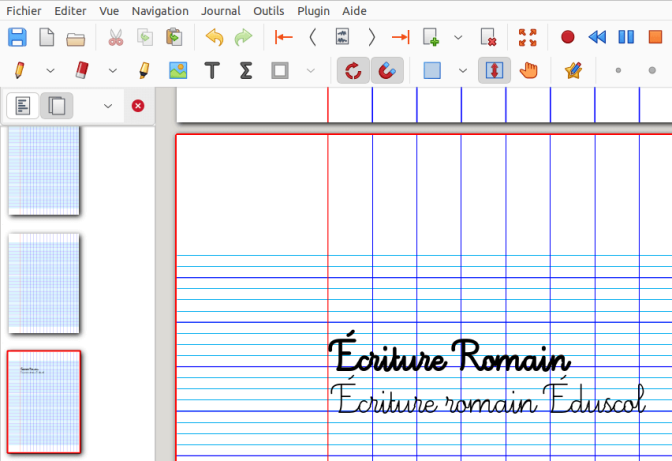Redo with the green arrow icon
Image resolution: width=672 pixels, height=461 pixels.
[243, 37]
